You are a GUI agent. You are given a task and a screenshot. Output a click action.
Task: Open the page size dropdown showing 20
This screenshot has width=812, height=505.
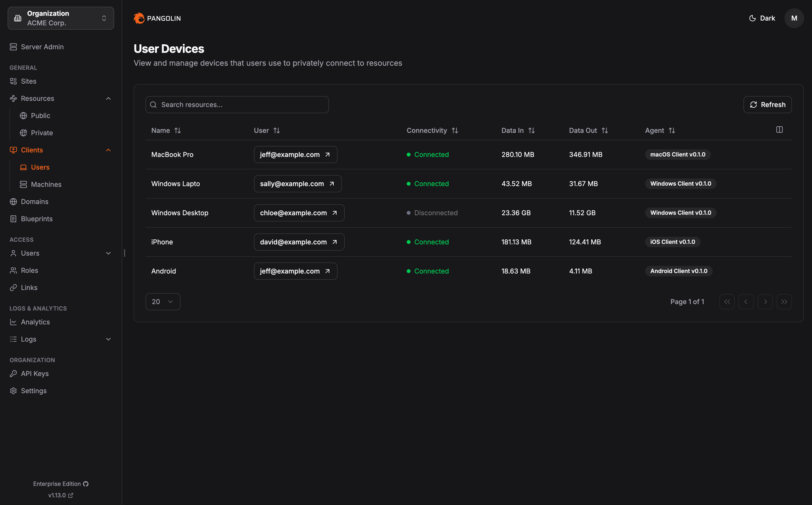[x=162, y=301]
